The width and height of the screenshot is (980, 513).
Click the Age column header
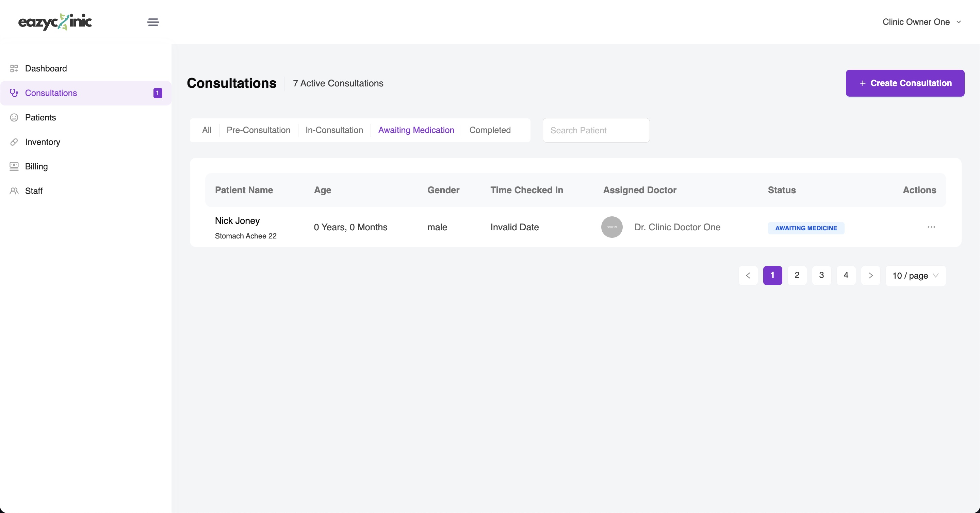coord(323,190)
